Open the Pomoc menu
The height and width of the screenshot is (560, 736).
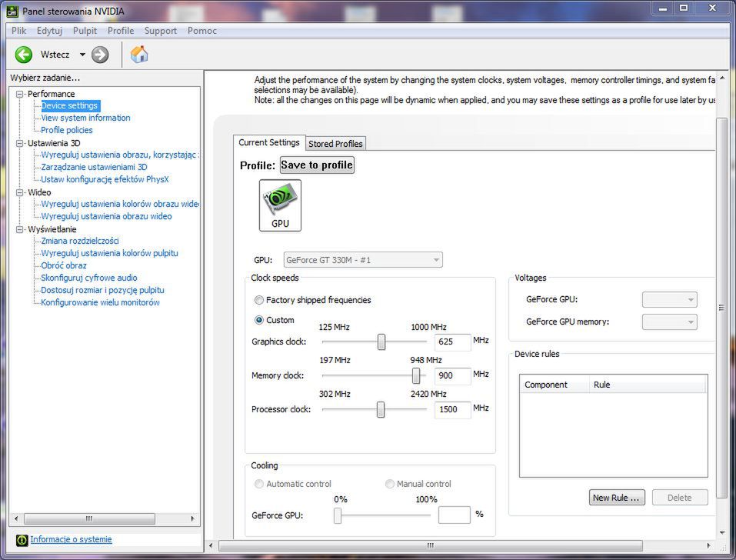pyautogui.click(x=201, y=31)
